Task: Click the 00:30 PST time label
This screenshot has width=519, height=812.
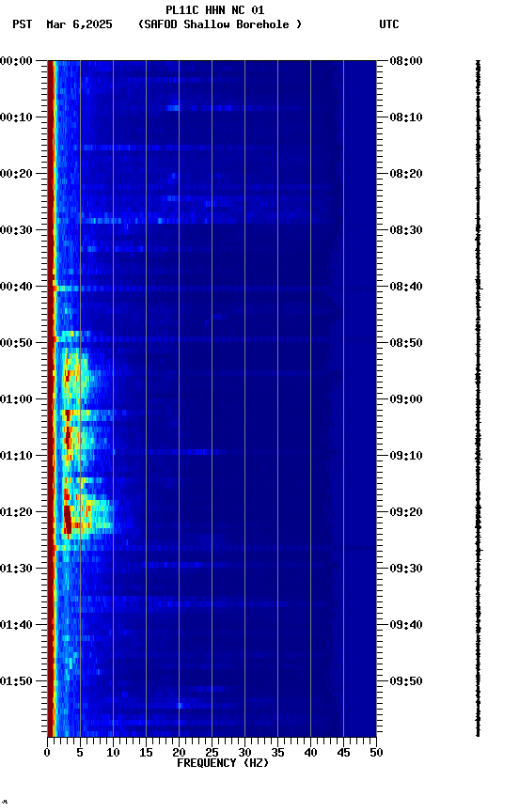Action: [16, 230]
